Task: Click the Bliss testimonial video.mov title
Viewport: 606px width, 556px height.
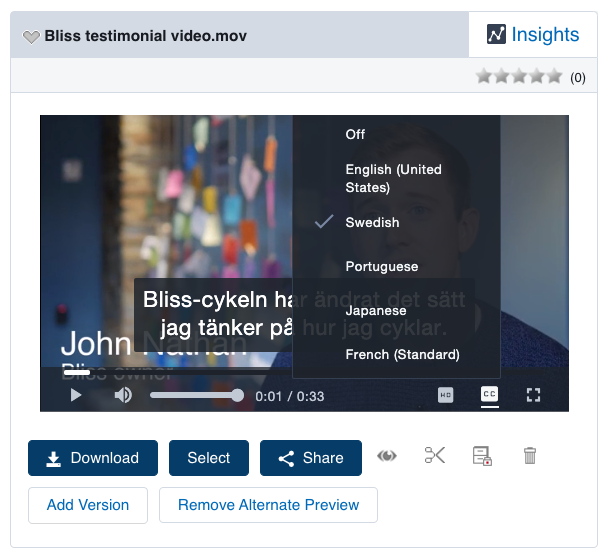Action: tap(145, 36)
